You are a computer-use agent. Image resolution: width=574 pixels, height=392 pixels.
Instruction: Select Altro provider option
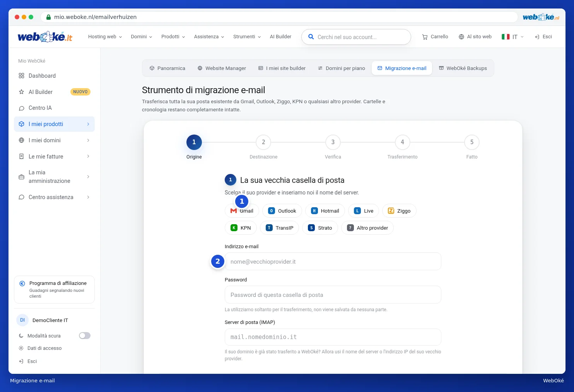(367, 228)
